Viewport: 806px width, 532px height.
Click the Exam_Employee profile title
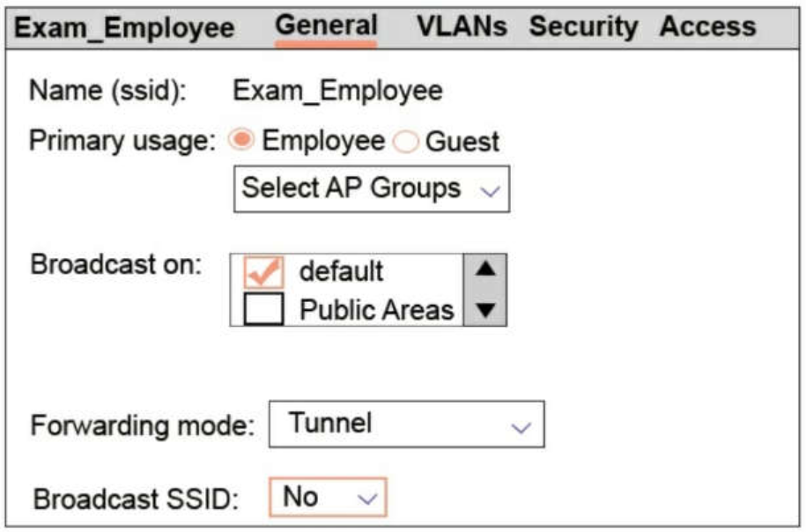124,27
